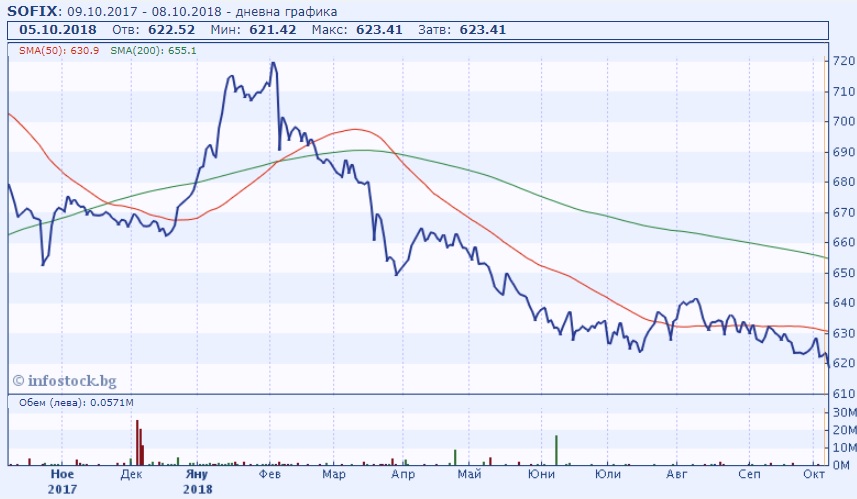Screen dimensions: 857x499
Task: Click the open value 622.52
Action: (171, 30)
